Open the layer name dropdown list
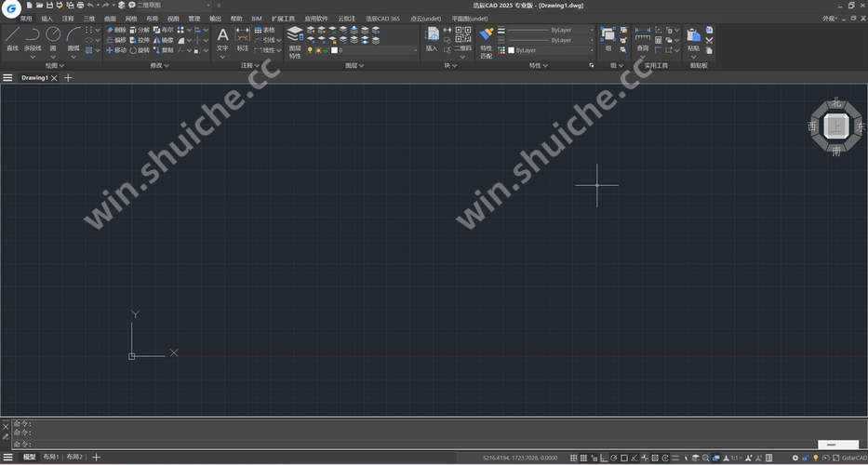 [x=372, y=50]
